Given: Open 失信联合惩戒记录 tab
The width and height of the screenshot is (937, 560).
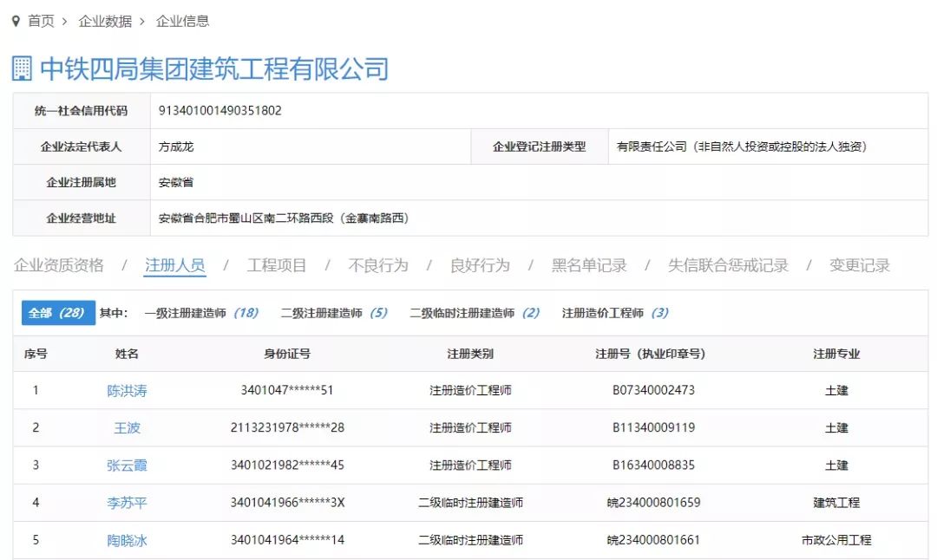Looking at the screenshot, I should [728, 265].
